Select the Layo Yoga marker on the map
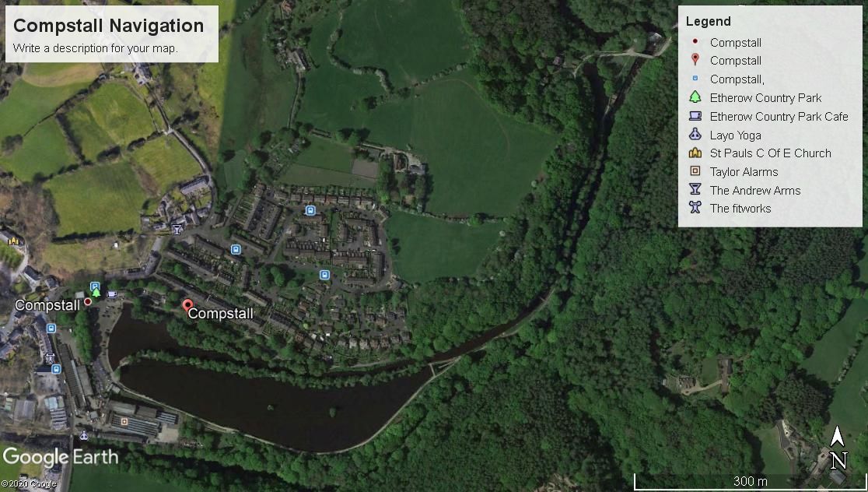 [x=83, y=435]
